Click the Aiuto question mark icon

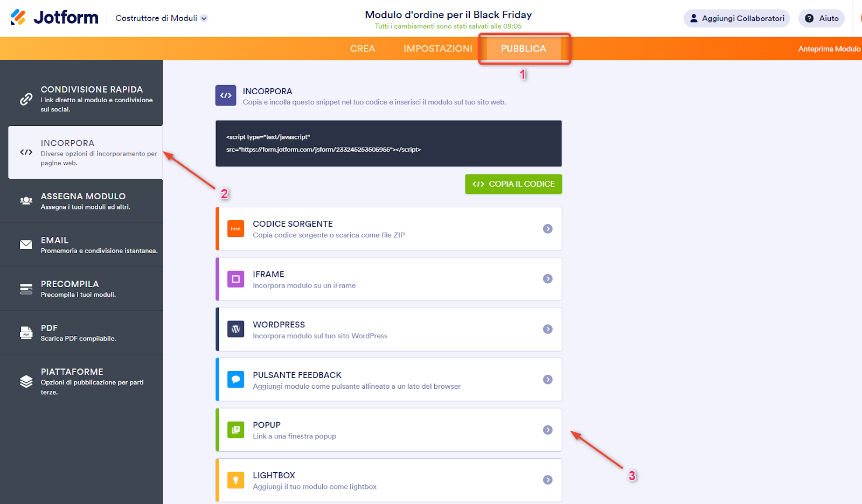pos(809,18)
